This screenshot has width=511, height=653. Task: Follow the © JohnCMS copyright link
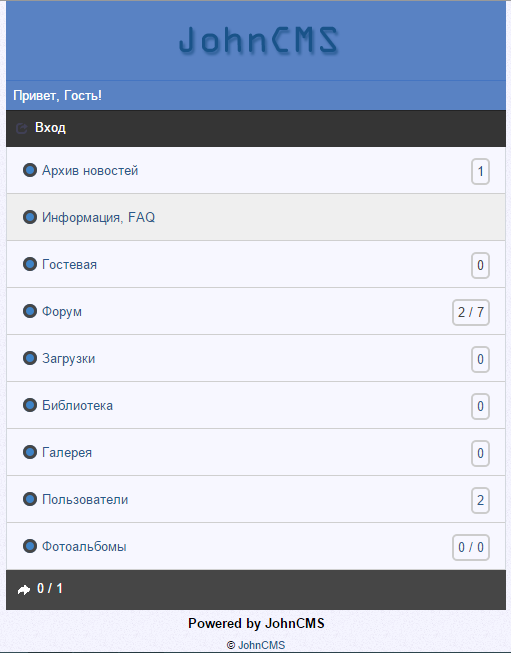click(256, 645)
